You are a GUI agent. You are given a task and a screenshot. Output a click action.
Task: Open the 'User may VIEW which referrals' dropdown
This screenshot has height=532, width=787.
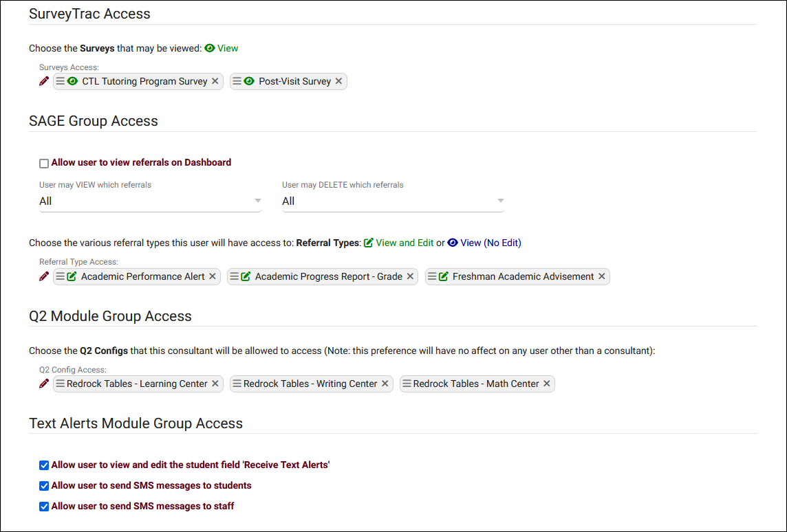tap(150, 201)
